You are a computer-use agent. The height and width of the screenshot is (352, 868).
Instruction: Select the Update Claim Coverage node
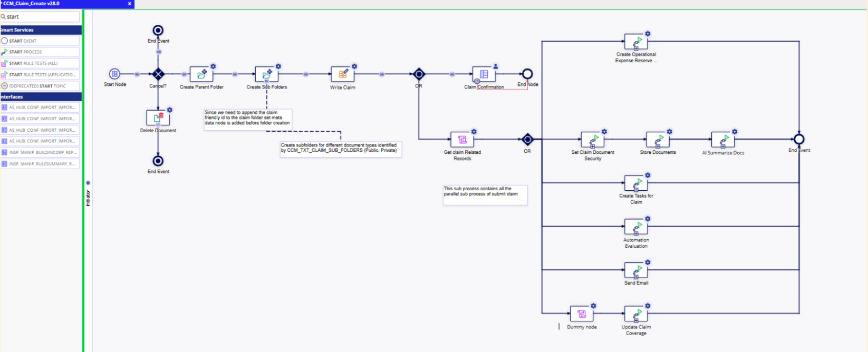coord(636,314)
